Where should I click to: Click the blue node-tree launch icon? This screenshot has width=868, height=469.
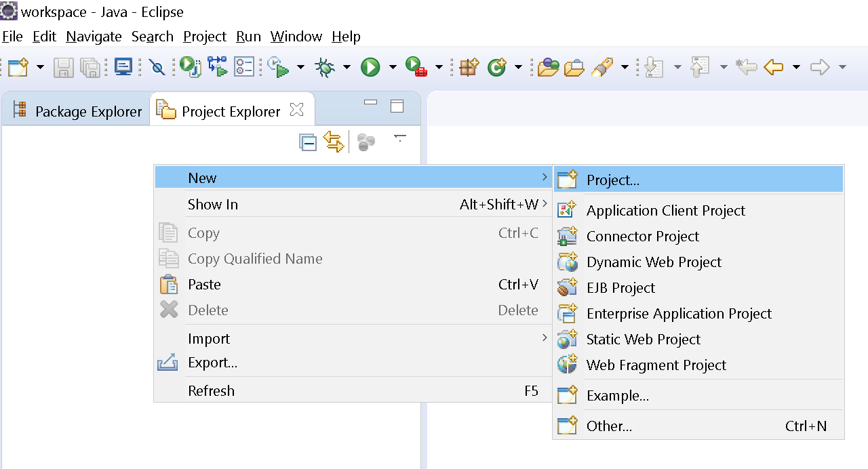(x=217, y=66)
